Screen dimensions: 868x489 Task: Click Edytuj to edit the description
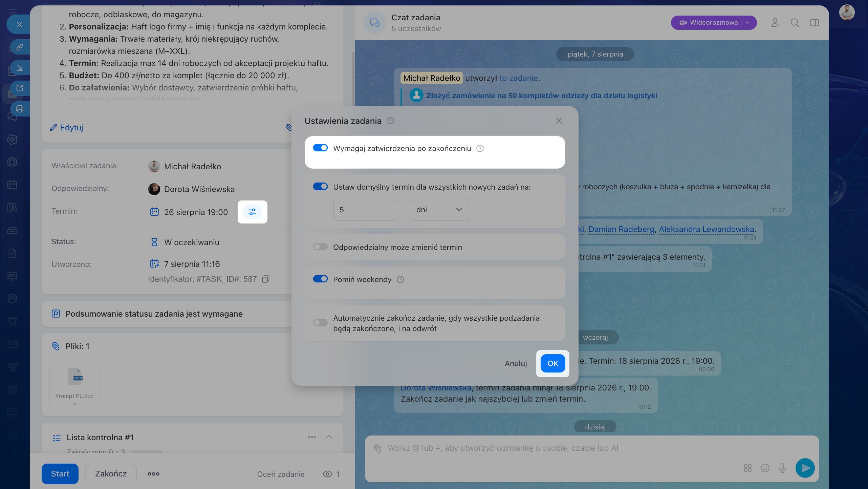[x=67, y=128]
